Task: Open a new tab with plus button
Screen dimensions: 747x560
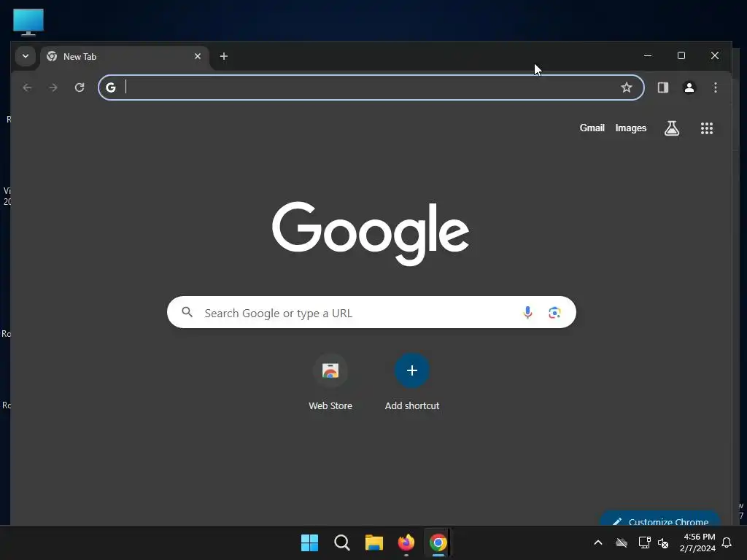Action: pos(223,56)
